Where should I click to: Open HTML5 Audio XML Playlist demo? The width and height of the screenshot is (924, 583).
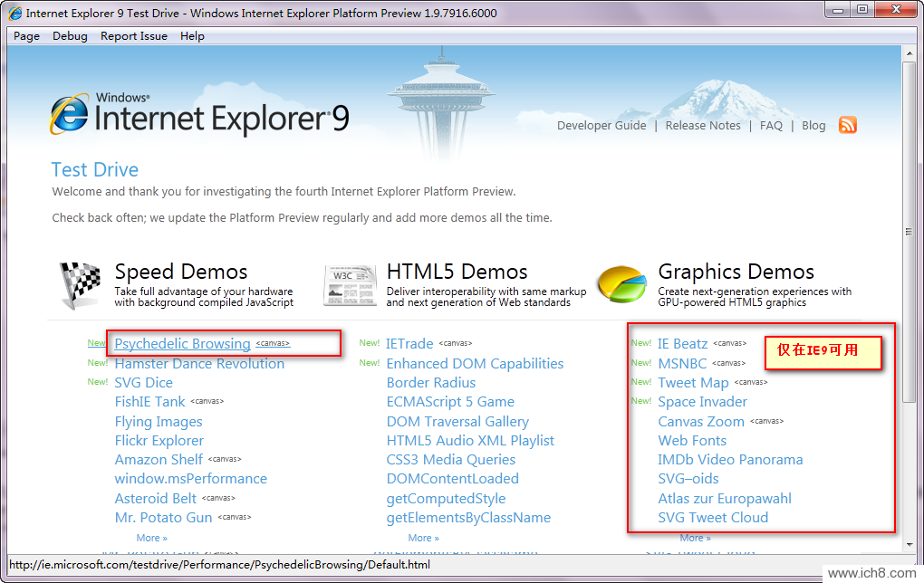[x=470, y=441]
